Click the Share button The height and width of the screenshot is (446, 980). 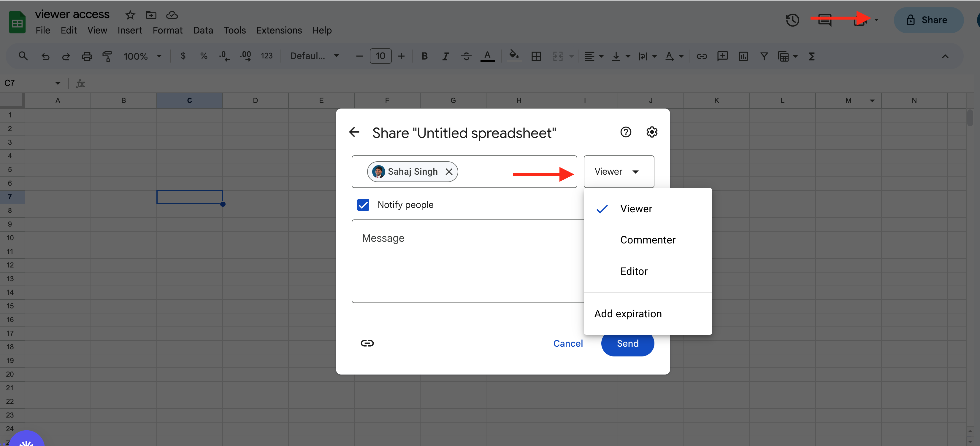[x=928, y=20]
